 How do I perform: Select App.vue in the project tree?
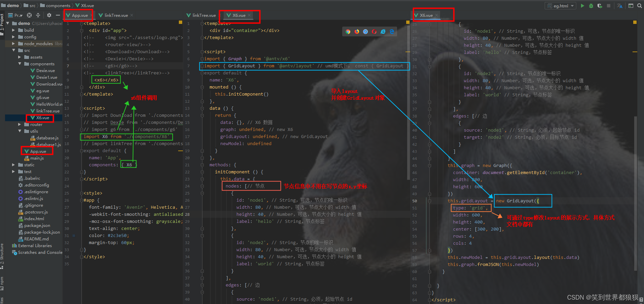[x=38, y=151]
